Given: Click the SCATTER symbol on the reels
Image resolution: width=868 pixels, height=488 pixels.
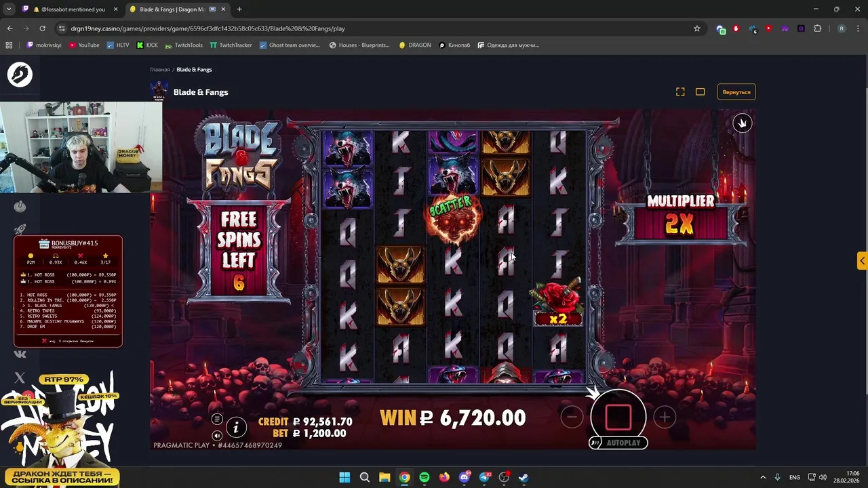Looking at the screenshot, I should pyautogui.click(x=453, y=218).
